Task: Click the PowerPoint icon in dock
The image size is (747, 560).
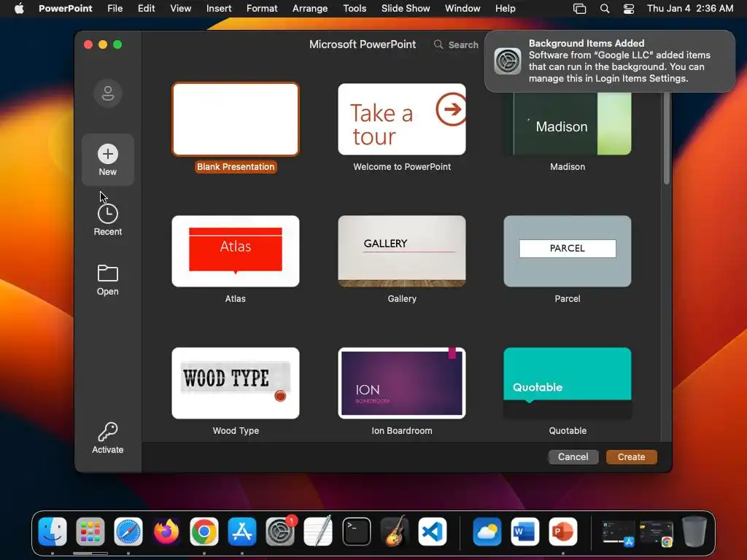Action: [562, 532]
